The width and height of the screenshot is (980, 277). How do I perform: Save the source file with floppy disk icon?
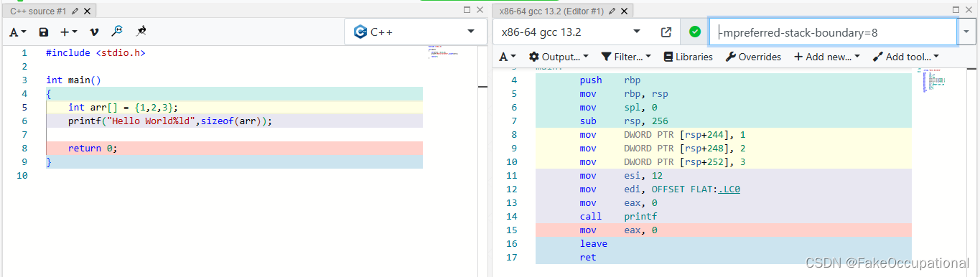point(44,32)
